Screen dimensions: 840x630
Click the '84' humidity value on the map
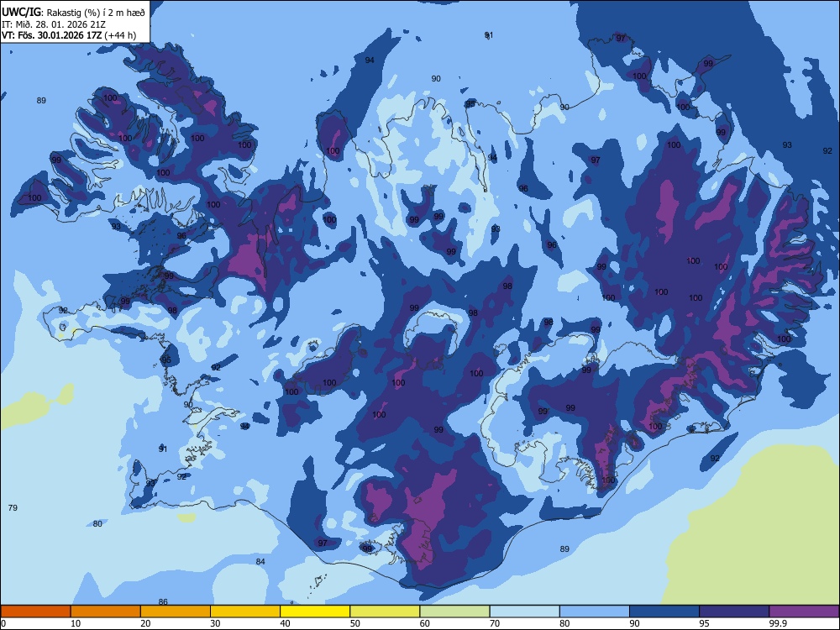pyautogui.click(x=260, y=561)
